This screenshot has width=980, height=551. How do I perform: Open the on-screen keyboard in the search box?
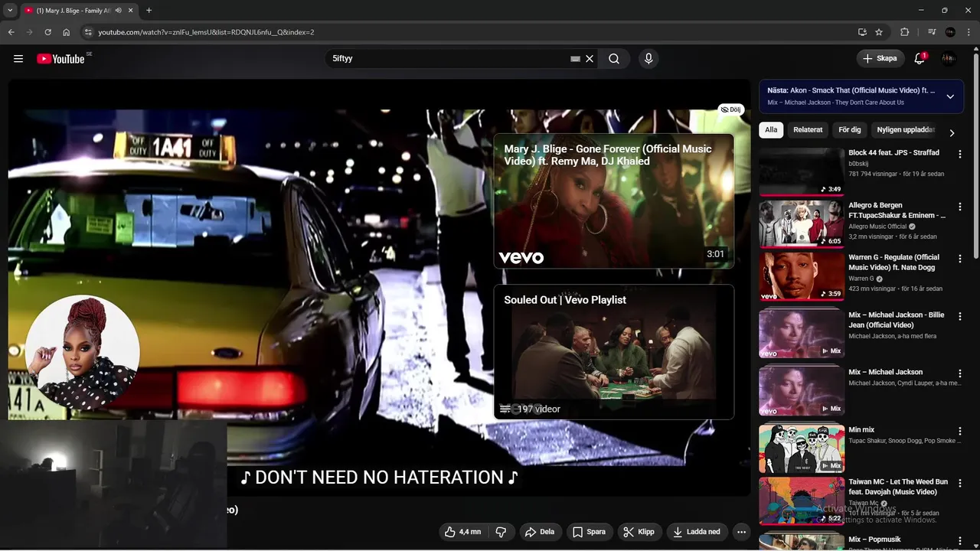(575, 59)
